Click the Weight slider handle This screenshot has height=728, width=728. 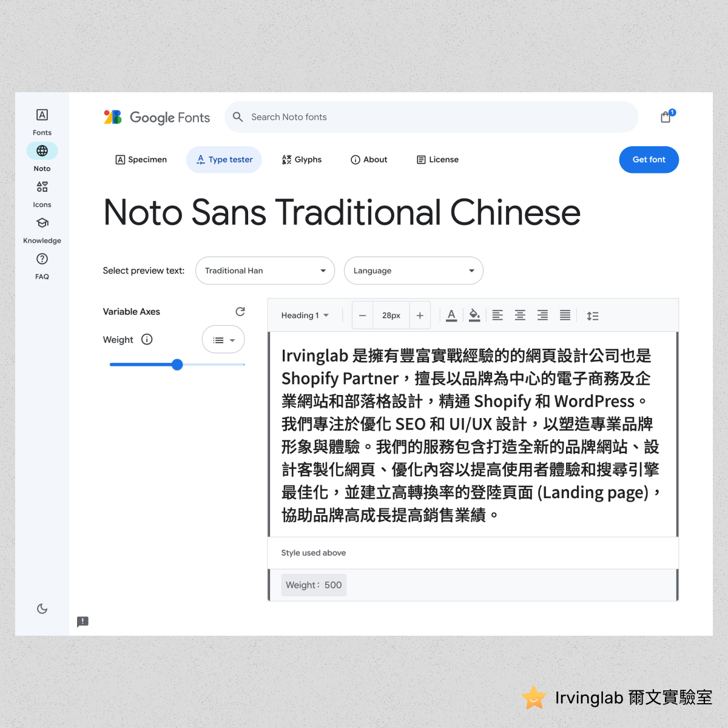pyautogui.click(x=177, y=365)
